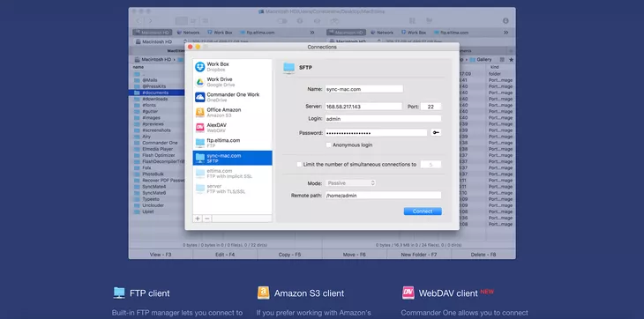Viewport: 644px width, 319px height.
Task: Click the simultaneous connections number field
Action: pyautogui.click(x=431, y=165)
